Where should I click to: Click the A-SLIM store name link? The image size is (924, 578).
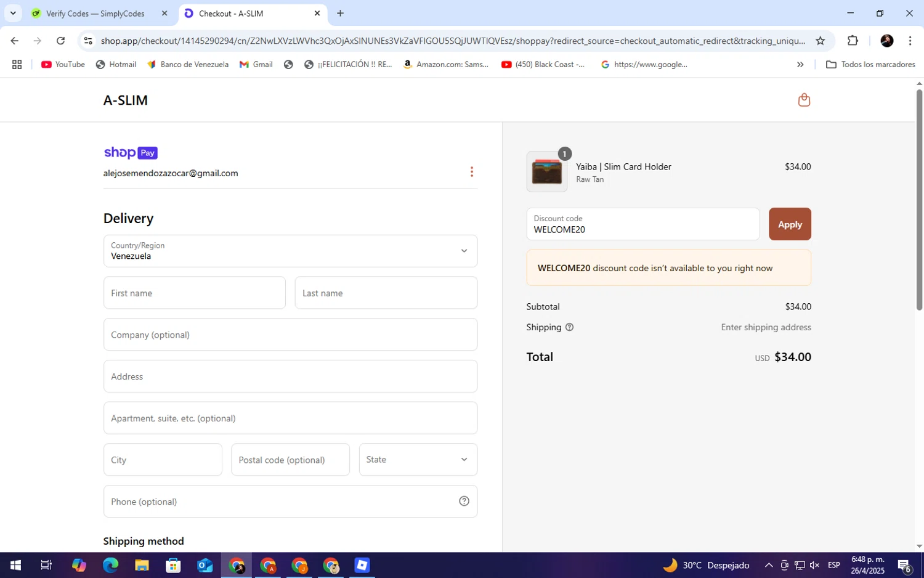[x=126, y=100]
